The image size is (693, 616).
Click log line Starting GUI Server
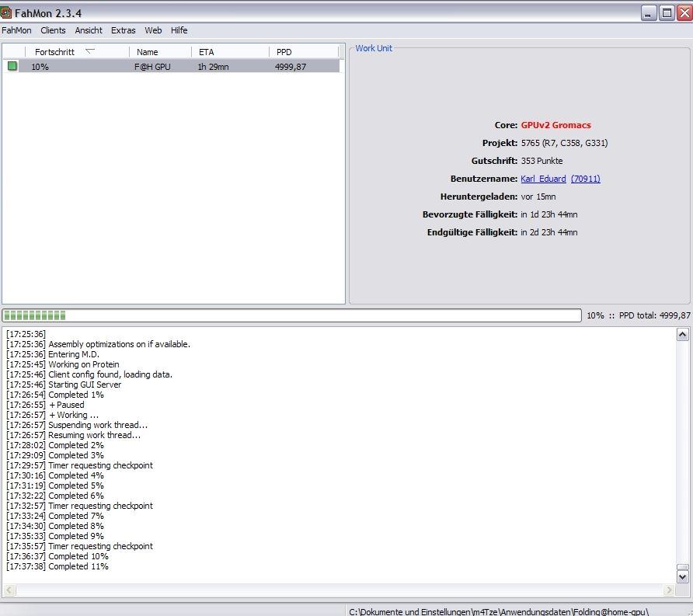64,385
